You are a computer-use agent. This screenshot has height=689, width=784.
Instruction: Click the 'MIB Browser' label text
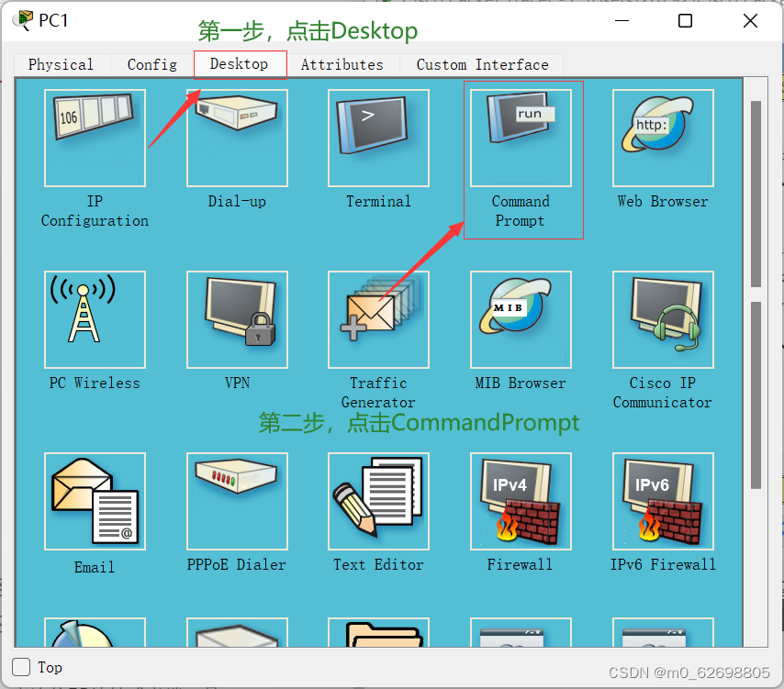pyautogui.click(x=521, y=383)
